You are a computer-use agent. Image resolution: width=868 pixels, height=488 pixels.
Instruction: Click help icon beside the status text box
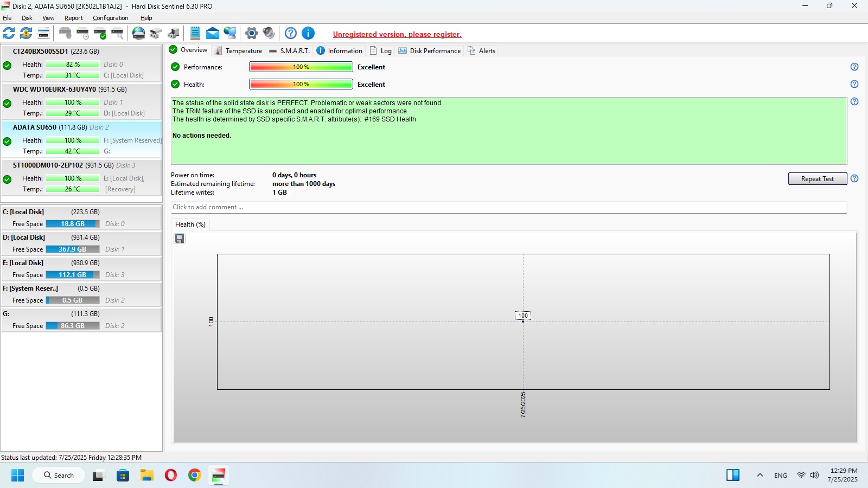854,101
